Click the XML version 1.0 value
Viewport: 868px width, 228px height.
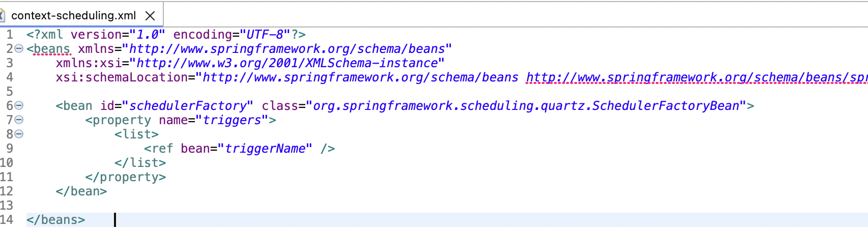[x=148, y=35]
